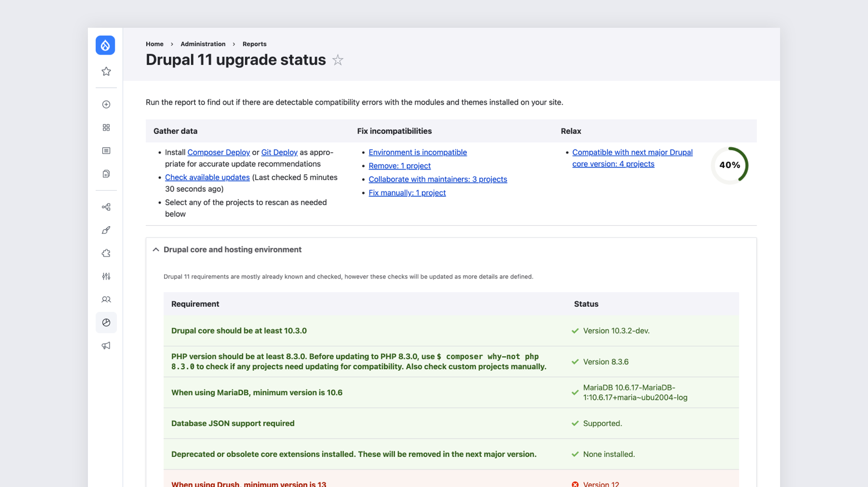Viewport: 868px width, 487px height.
Task: Open the Create plus icon
Action: coord(106,105)
